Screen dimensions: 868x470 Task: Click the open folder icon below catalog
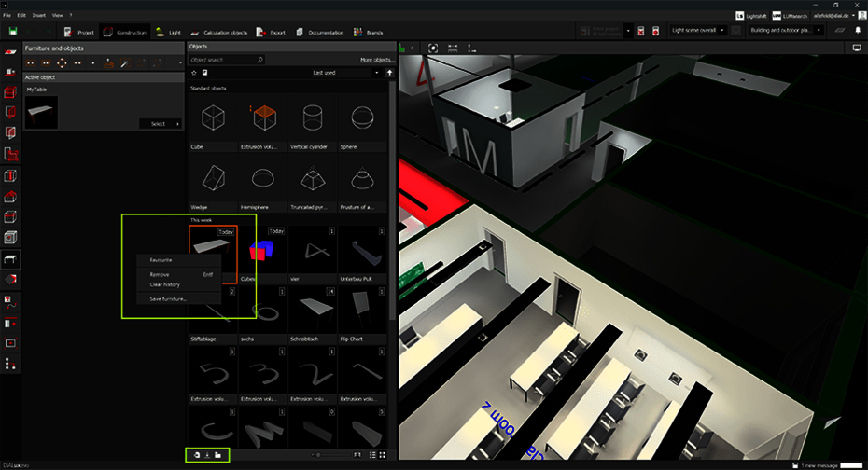pyautogui.click(x=217, y=455)
